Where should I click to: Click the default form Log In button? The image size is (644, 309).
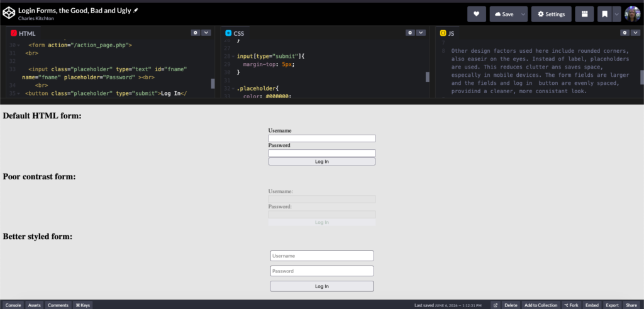[x=322, y=162]
